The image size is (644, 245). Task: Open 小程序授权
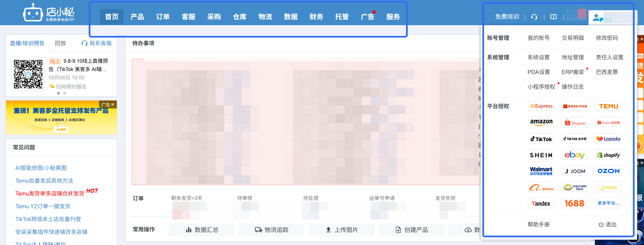(541, 87)
